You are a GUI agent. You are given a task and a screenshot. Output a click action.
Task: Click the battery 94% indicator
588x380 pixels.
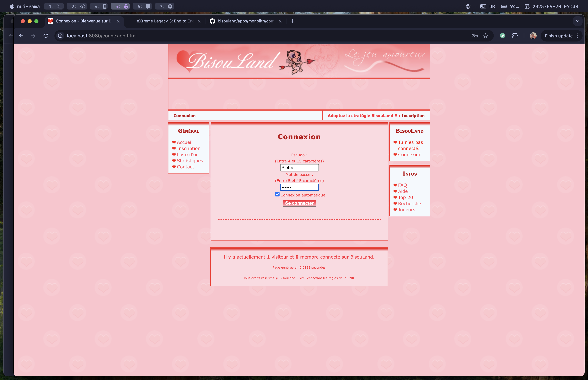pos(510,6)
